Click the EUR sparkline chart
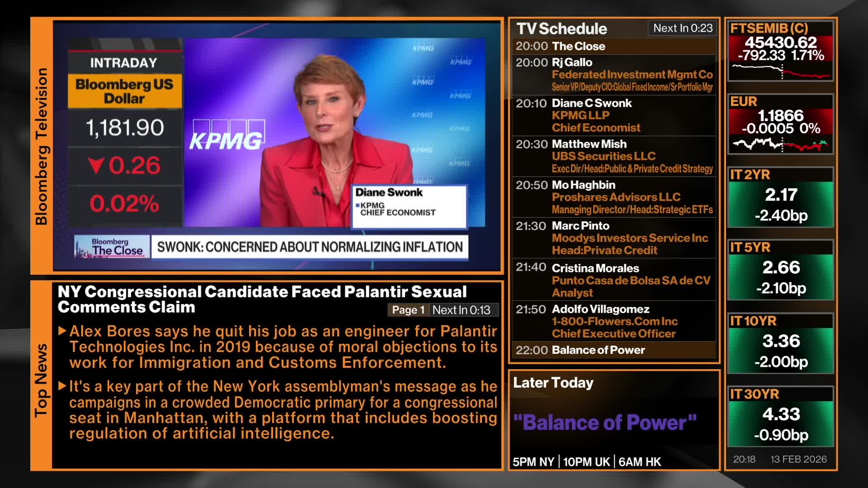 [781, 145]
